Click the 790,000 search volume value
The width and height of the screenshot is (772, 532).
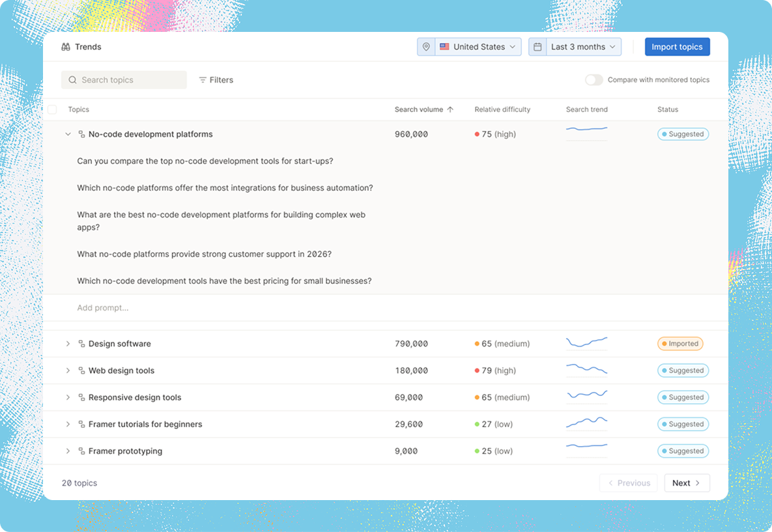411,344
